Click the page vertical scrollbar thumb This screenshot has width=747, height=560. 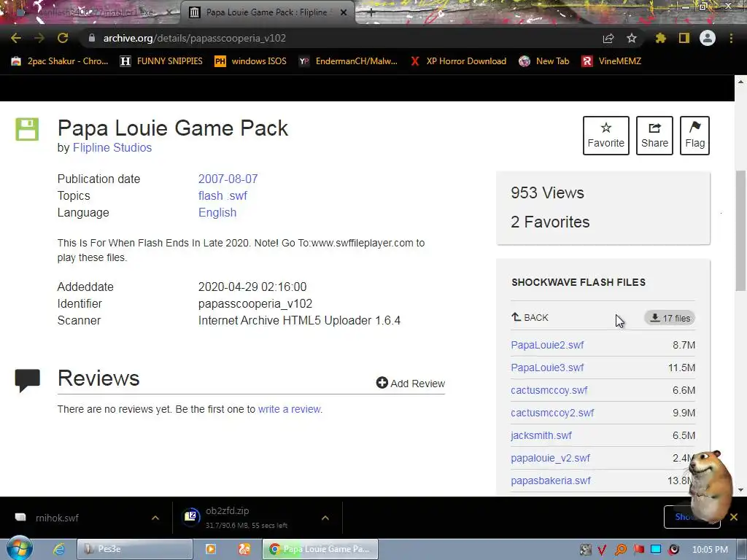point(740,230)
